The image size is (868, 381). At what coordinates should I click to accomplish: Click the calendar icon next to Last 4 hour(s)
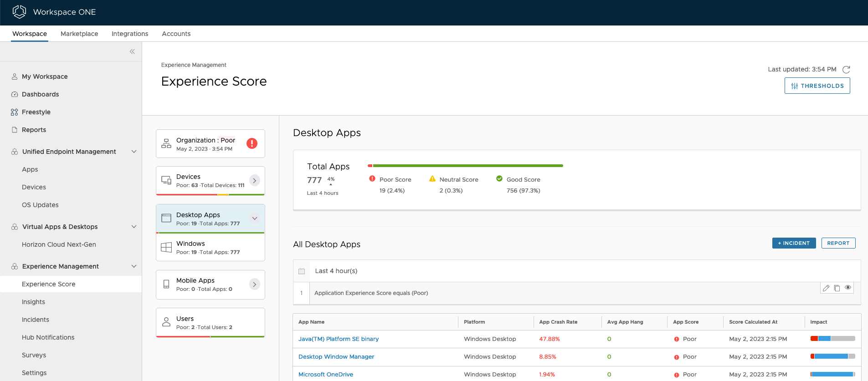(302, 271)
